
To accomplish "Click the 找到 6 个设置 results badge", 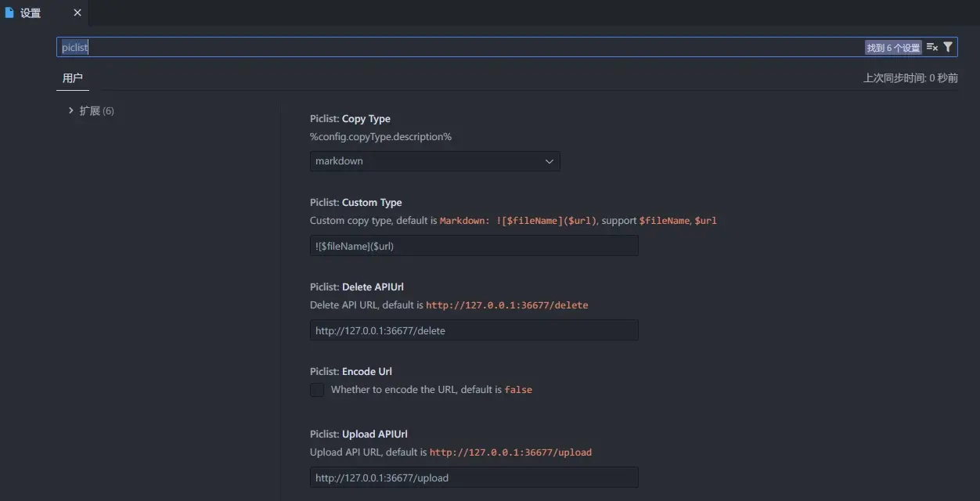I will [x=892, y=46].
